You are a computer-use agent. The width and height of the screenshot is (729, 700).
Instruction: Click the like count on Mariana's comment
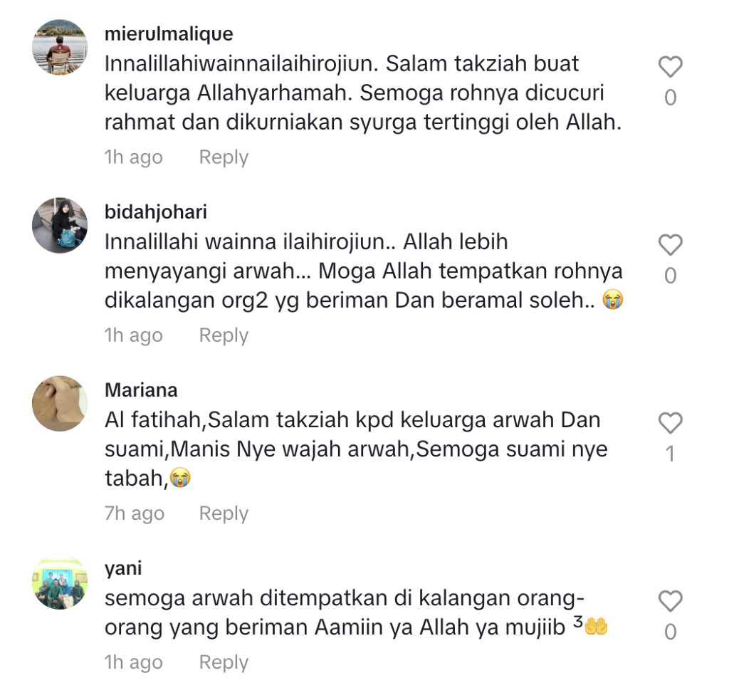click(x=670, y=454)
